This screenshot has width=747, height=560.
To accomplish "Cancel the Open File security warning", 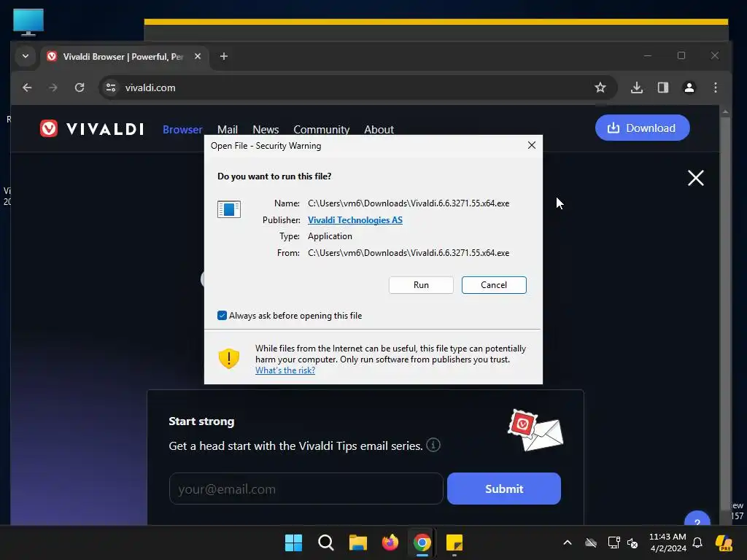I will tap(494, 285).
